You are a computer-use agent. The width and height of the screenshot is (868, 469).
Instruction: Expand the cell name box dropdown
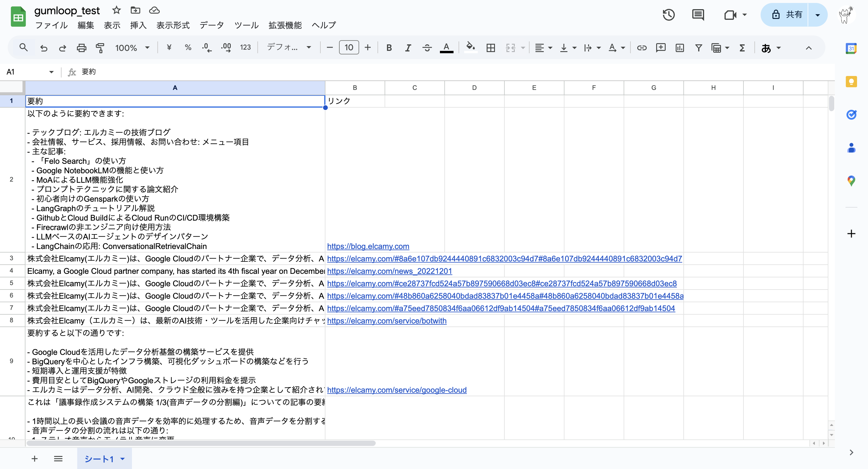pos(51,72)
